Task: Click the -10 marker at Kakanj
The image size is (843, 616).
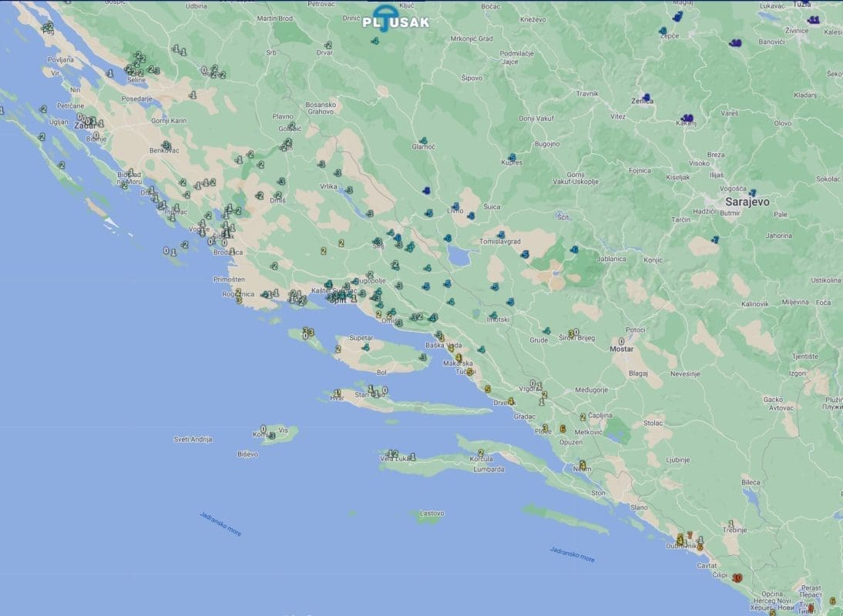Action: [687, 119]
